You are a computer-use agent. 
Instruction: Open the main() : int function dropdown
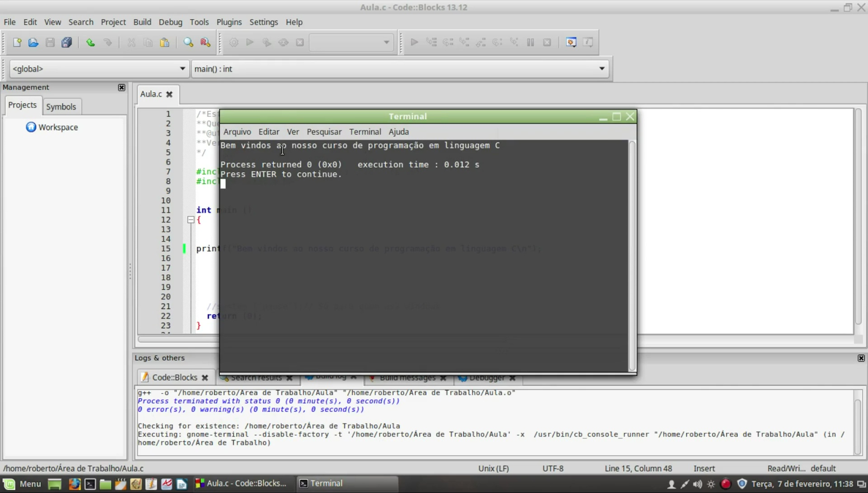pyautogui.click(x=400, y=69)
